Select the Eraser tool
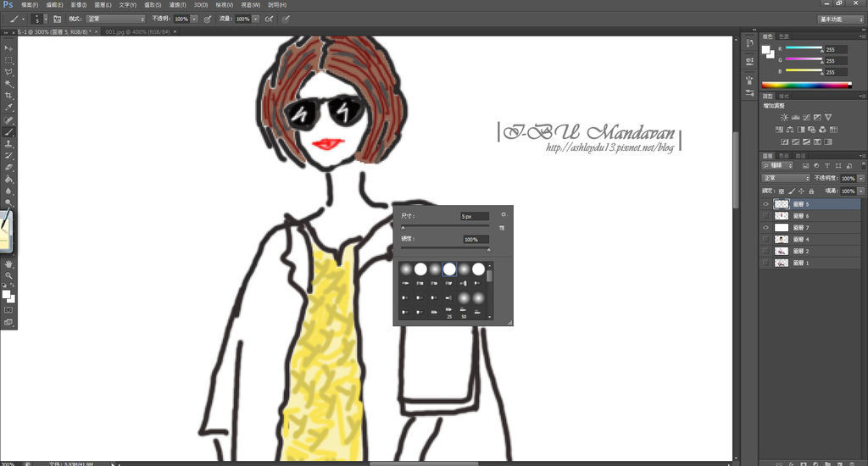 8,168
